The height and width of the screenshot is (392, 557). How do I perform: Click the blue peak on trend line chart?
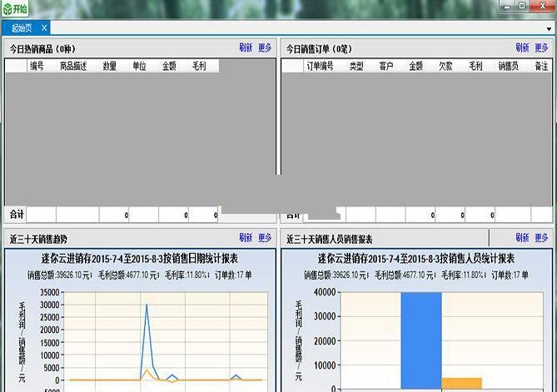pyautogui.click(x=147, y=306)
